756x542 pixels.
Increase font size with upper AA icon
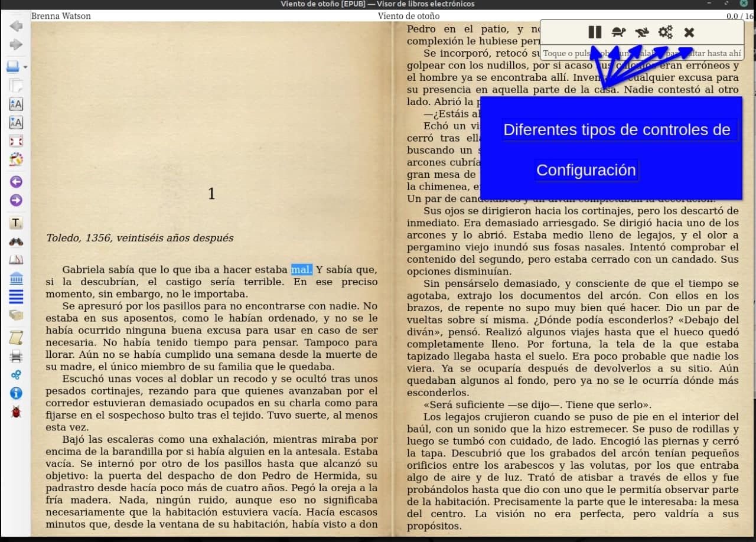click(x=16, y=105)
